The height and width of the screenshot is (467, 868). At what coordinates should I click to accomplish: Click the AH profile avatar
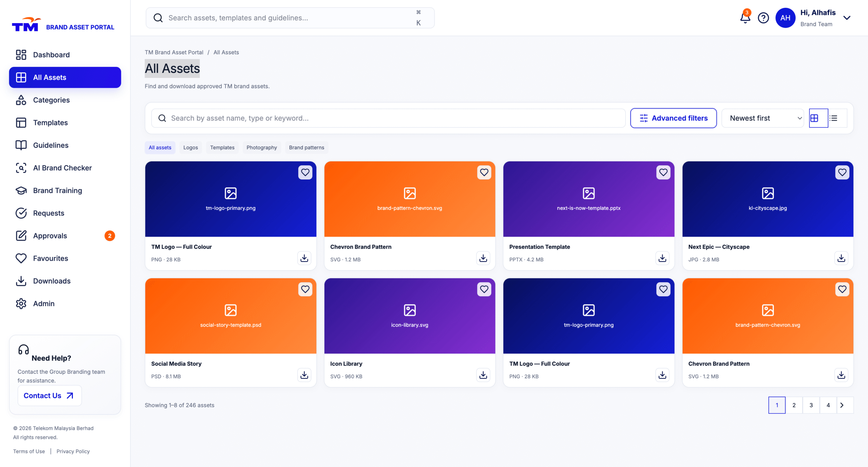[785, 18]
